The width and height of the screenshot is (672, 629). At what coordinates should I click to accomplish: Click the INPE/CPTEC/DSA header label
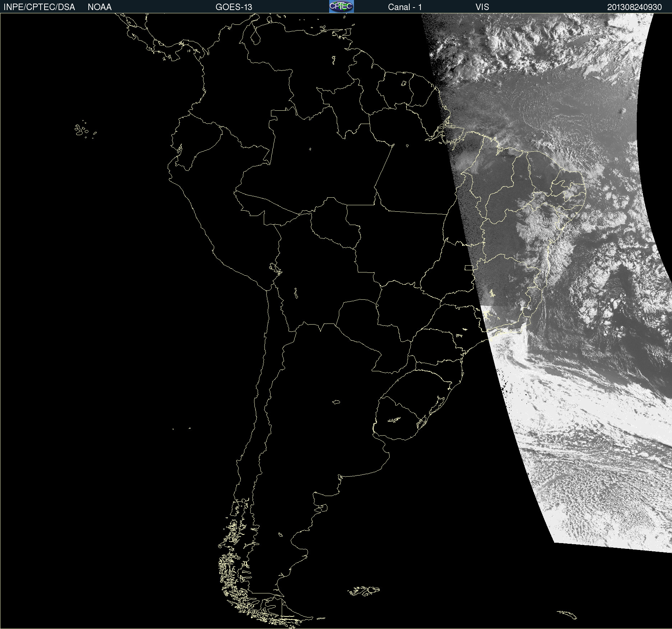[39, 7]
